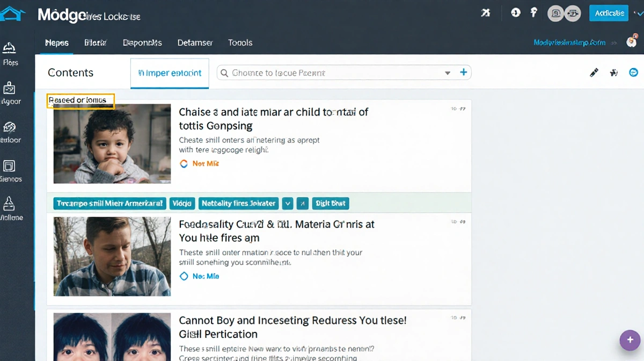Screen dimensions: 644x361
Task: Open the Tools tab in navigation
Action: [x=240, y=42]
